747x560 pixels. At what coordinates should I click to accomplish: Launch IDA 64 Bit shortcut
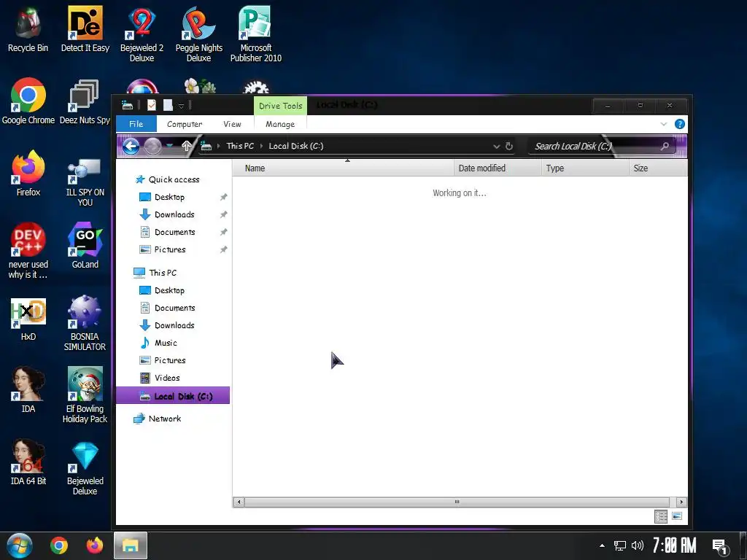28,462
